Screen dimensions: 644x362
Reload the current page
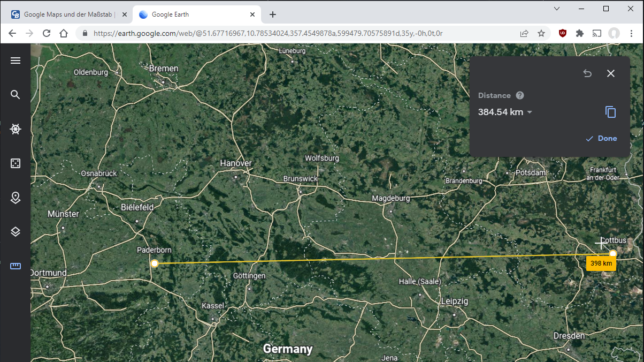pyautogui.click(x=47, y=33)
